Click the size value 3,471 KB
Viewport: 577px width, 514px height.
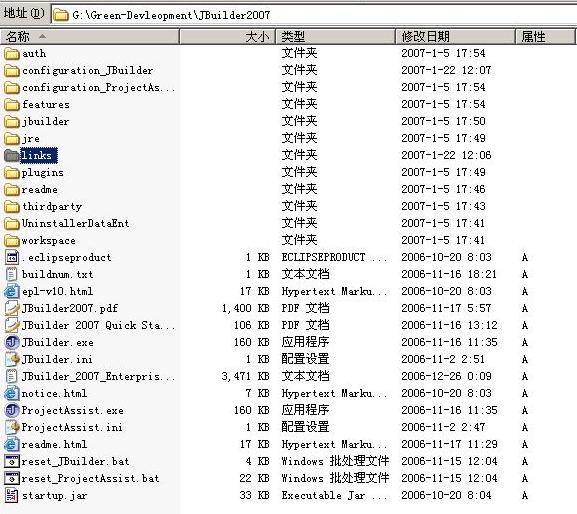(x=245, y=376)
